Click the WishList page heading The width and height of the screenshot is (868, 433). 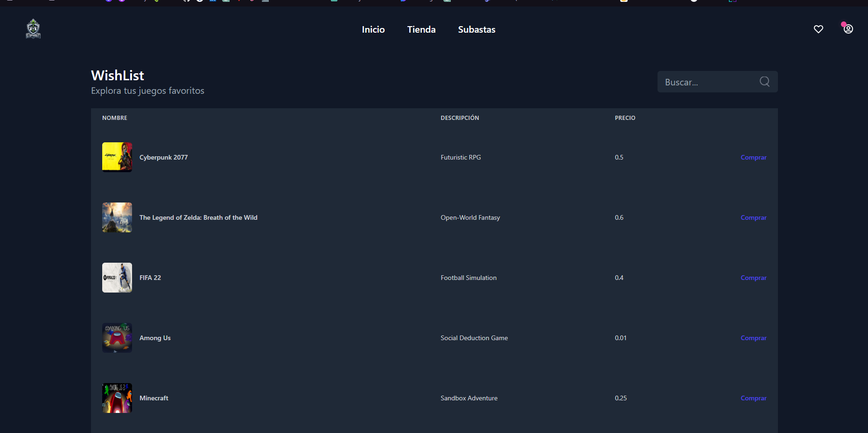118,75
